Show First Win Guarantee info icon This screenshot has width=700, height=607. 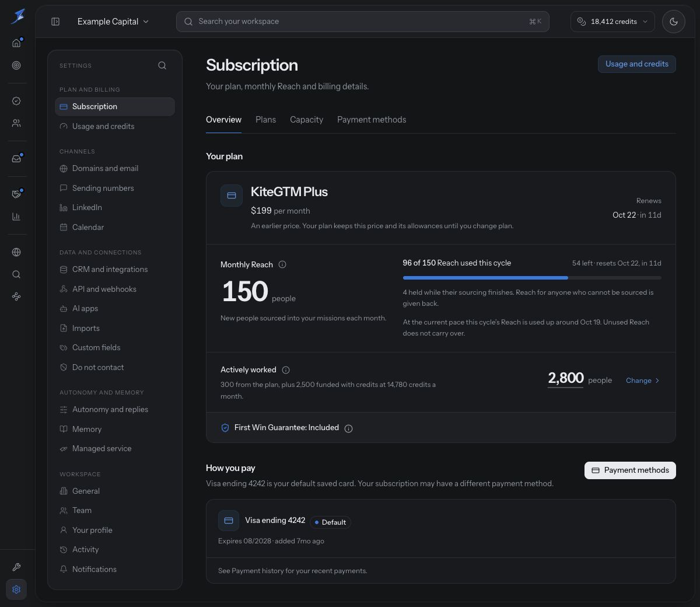(x=349, y=428)
